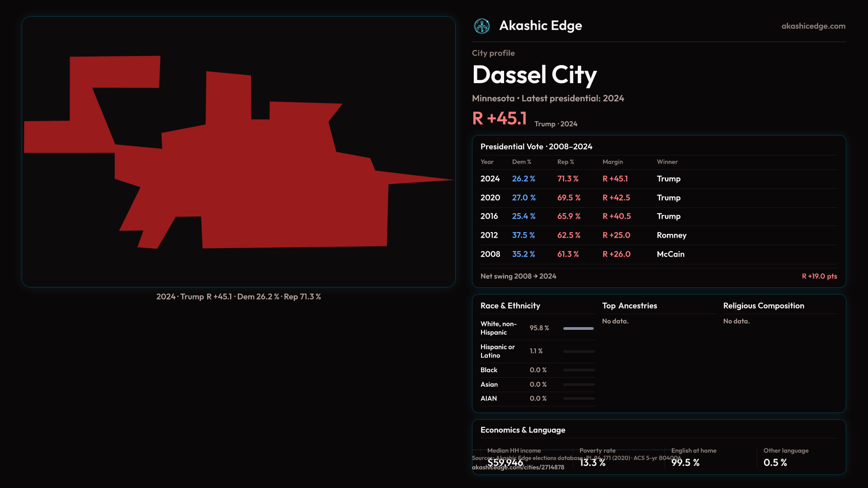Select the 2024 presidential vote row
The image size is (868, 488).
pyautogui.click(x=490, y=179)
